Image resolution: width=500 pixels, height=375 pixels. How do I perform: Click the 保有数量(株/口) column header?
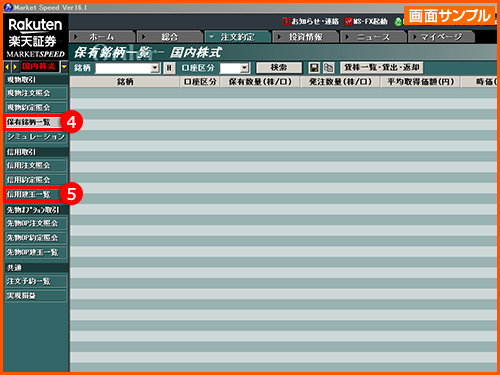[x=260, y=82]
